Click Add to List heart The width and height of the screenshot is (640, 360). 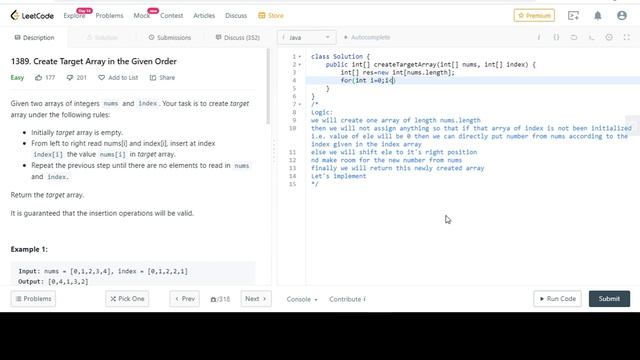pyautogui.click(x=118, y=78)
